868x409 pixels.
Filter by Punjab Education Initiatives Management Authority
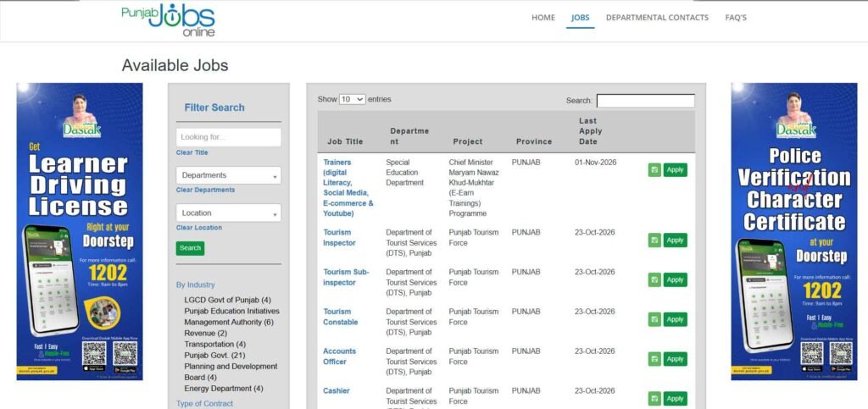tap(232, 317)
